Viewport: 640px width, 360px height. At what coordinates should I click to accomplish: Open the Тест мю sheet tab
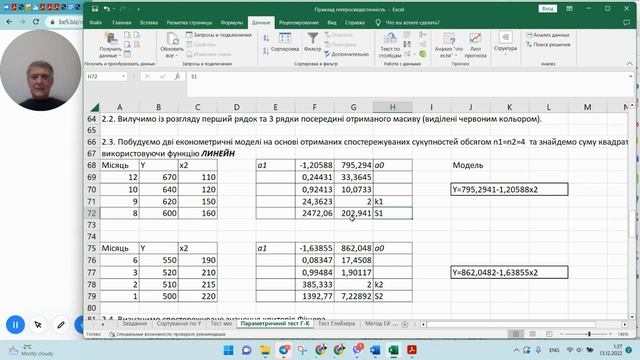[221, 324]
